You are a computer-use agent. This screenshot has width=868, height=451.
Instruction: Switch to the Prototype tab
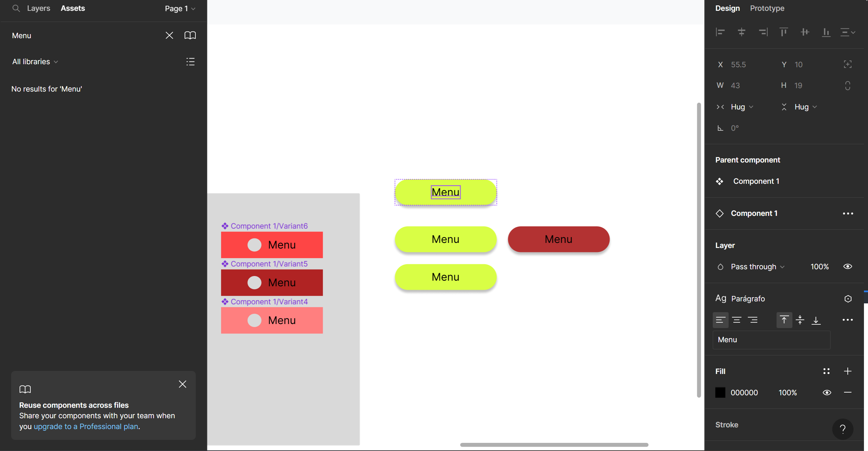click(x=766, y=8)
